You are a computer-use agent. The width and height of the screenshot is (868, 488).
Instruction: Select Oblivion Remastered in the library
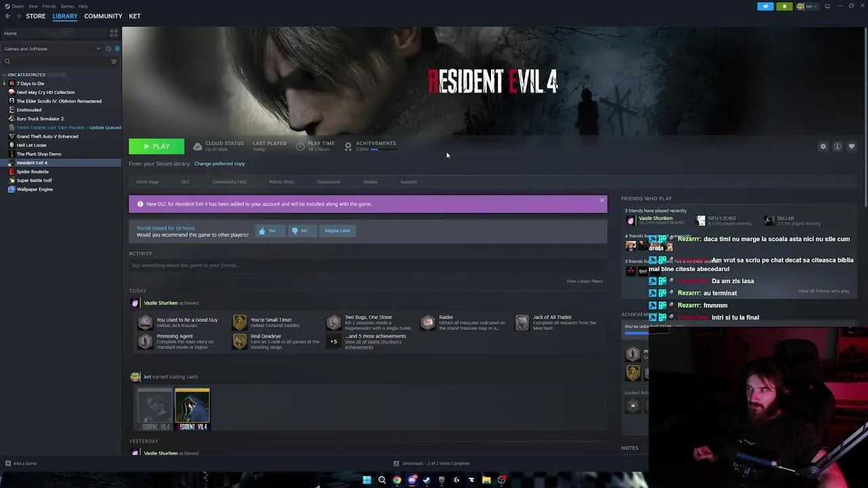point(59,101)
